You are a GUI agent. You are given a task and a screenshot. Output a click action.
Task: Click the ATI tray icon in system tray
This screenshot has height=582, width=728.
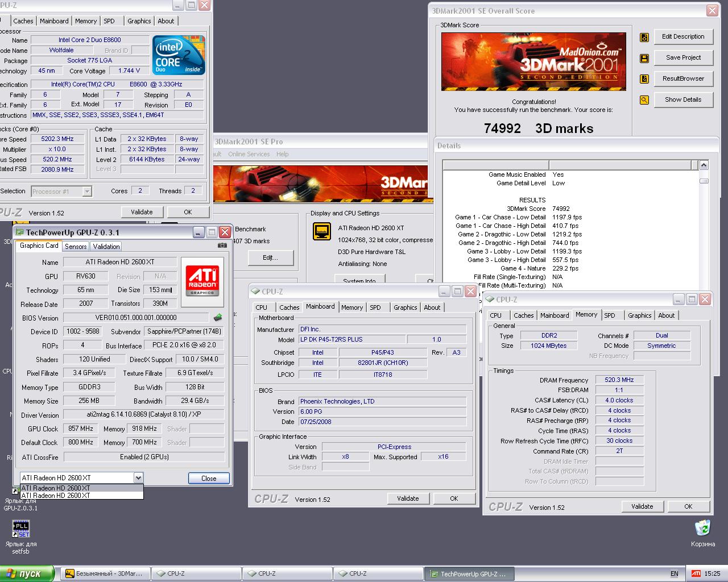[x=696, y=573]
